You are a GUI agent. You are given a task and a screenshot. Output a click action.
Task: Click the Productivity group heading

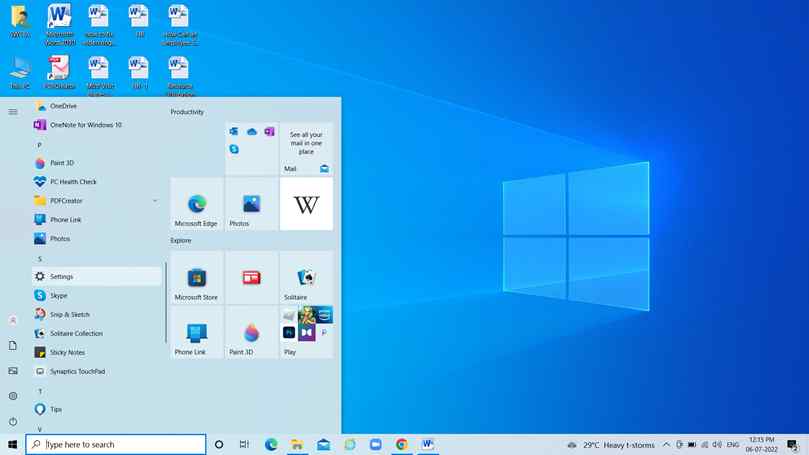(x=187, y=112)
